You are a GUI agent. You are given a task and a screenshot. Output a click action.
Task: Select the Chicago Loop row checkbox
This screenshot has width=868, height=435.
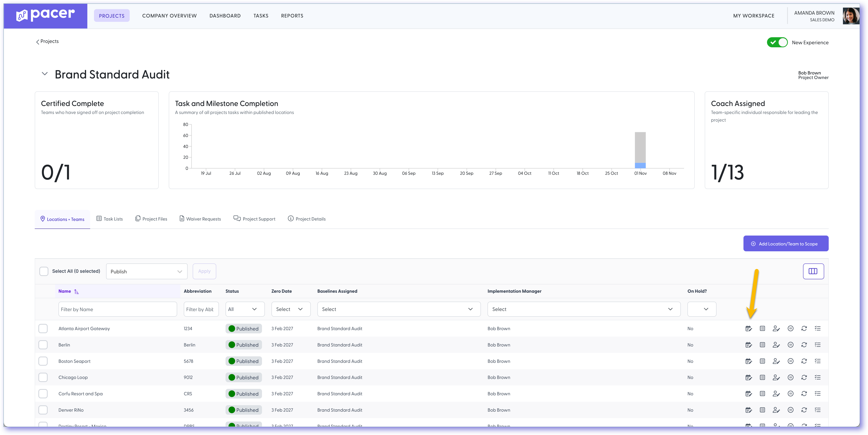(43, 377)
